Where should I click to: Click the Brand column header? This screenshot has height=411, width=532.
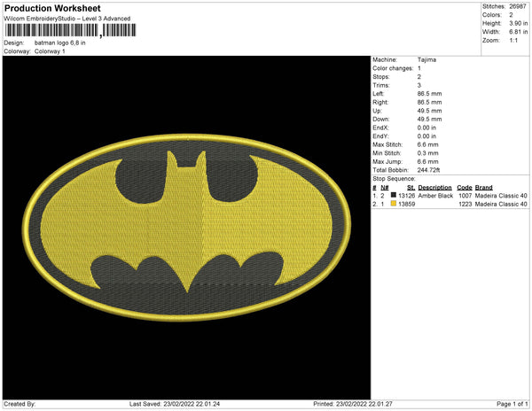tap(484, 188)
